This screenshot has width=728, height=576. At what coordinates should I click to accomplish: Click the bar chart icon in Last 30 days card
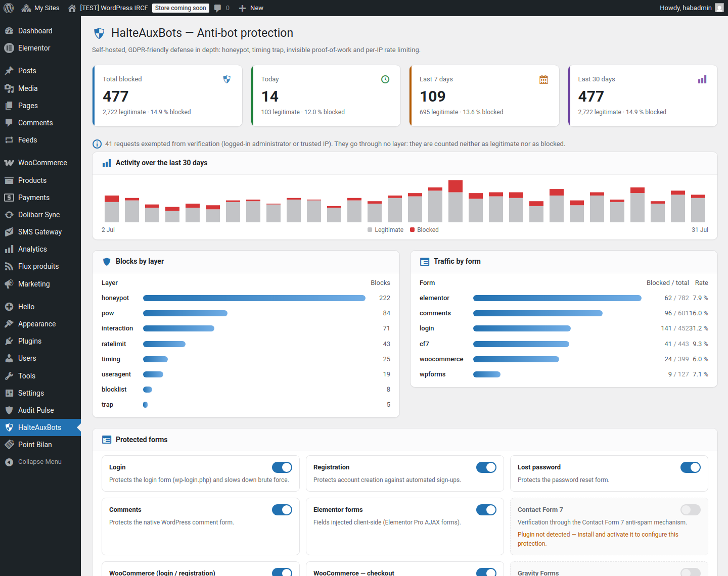click(702, 79)
